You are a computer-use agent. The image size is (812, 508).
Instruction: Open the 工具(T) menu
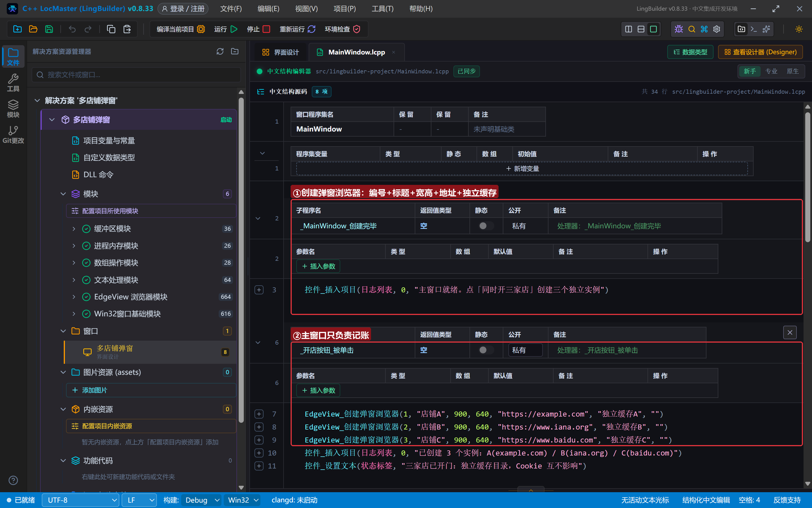[383, 9]
